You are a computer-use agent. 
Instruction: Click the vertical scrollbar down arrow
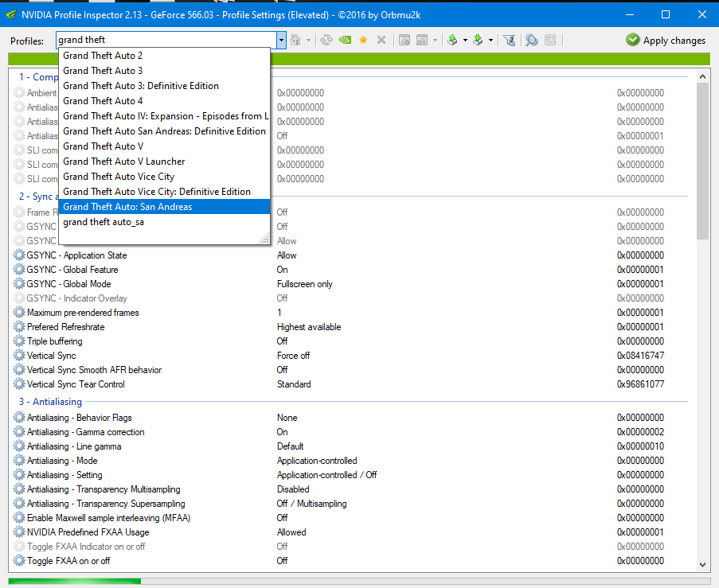(703, 564)
